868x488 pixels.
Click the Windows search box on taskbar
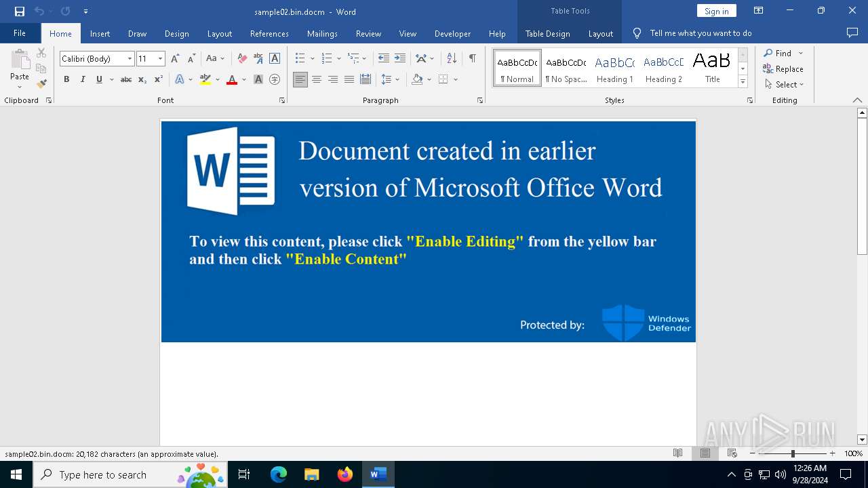pos(130,474)
